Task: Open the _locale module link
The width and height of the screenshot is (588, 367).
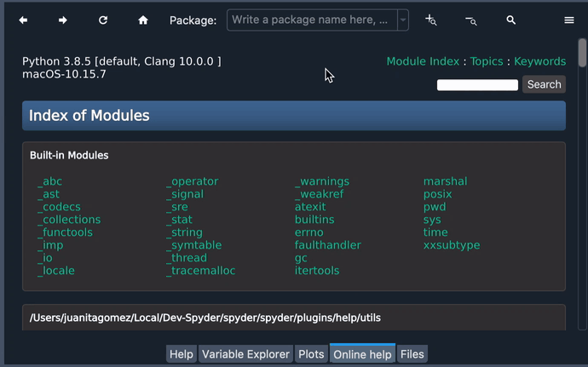Action: click(x=56, y=271)
